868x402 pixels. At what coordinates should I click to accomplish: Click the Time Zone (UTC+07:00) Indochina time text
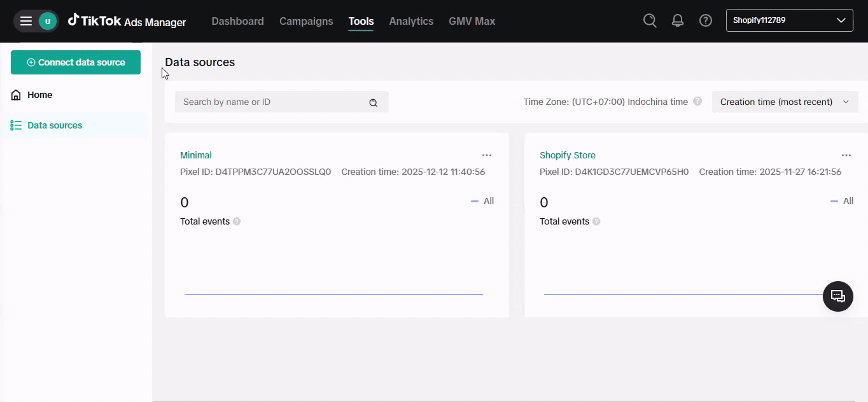606,102
